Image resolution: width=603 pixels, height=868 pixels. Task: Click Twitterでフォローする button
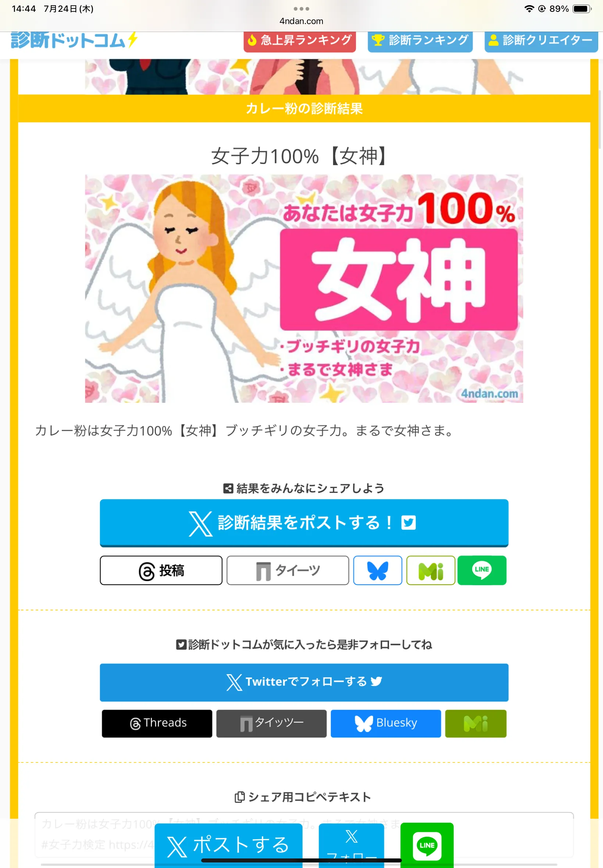point(304,682)
